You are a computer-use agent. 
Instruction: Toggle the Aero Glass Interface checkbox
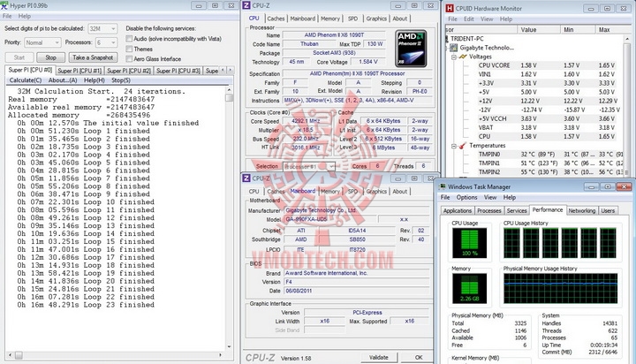tap(129, 59)
